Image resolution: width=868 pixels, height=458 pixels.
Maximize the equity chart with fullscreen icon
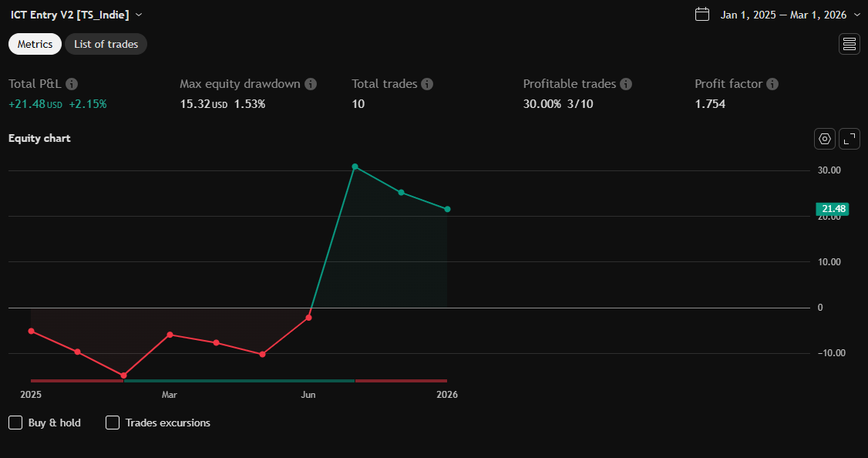click(x=849, y=139)
